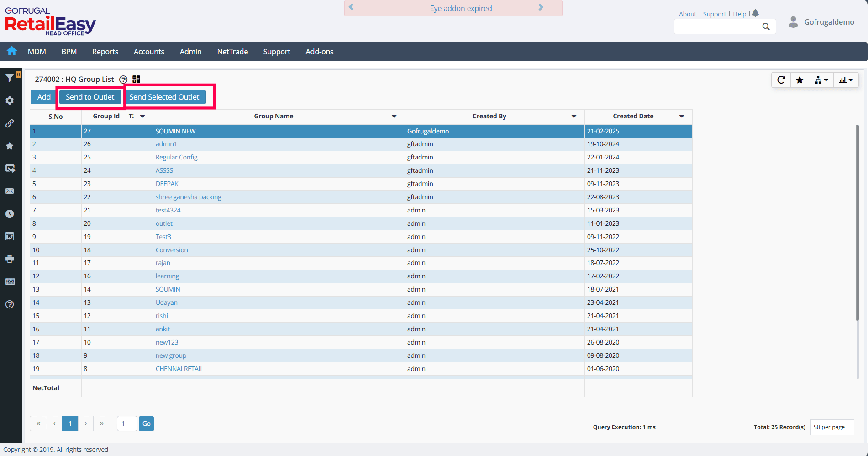Click the screen share arrow sidebar icon
The width and height of the screenshot is (868, 456).
pos(10,169)
